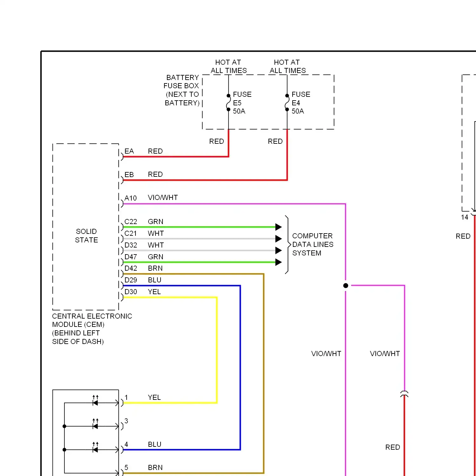Click the blue D29 wire
Viewport: 476px width, 476px height.
tap(240, 367)
